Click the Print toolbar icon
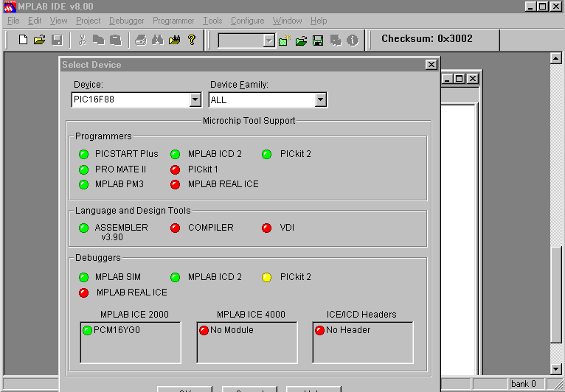The image size is (565, 392). (x=141, y=40)
